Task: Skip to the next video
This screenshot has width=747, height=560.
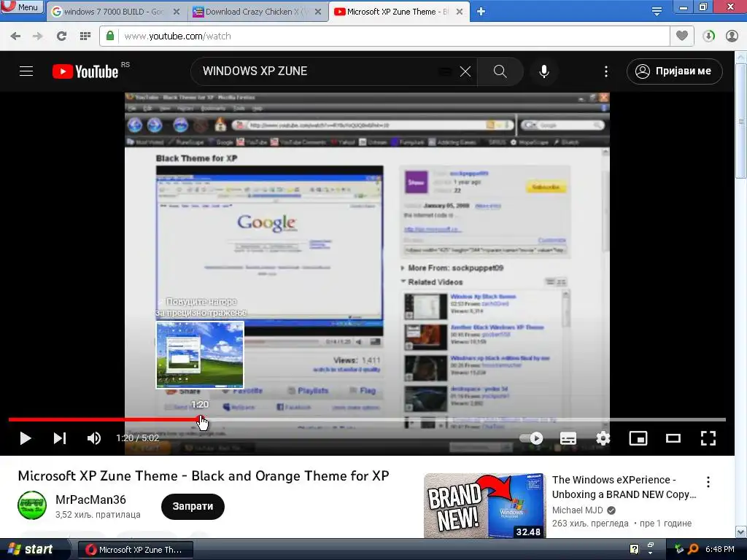Action: [x=60, y=438]
